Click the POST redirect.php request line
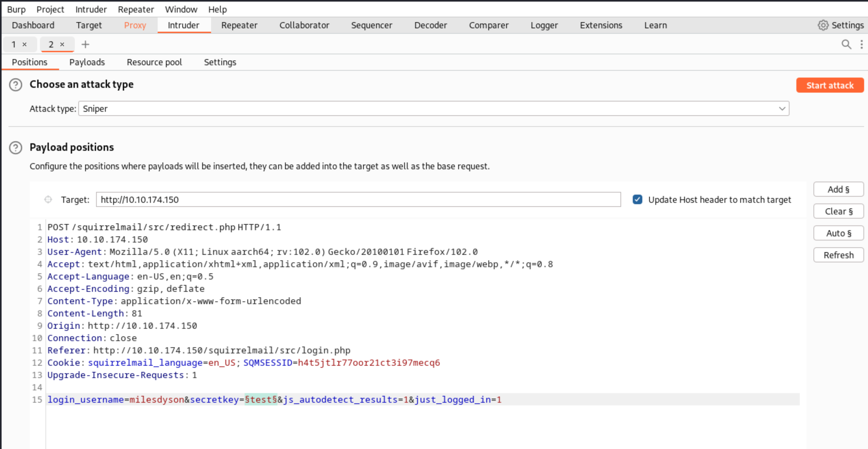 [164, 227]
